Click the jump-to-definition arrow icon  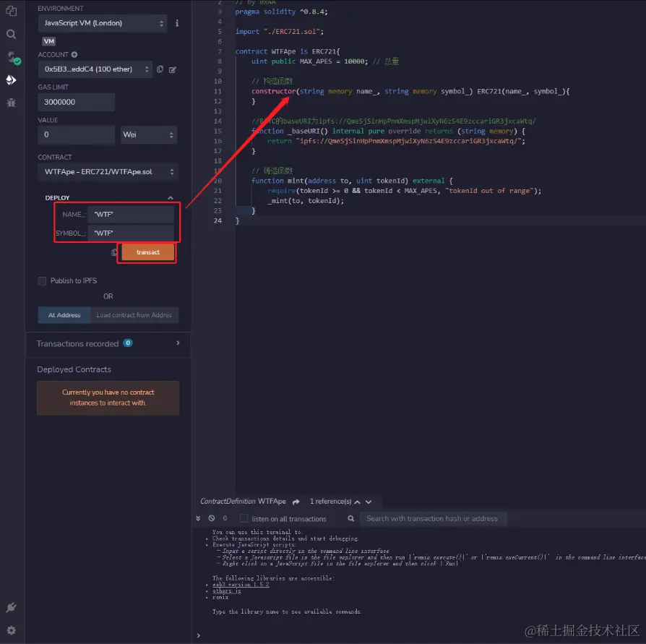point(296,502)
